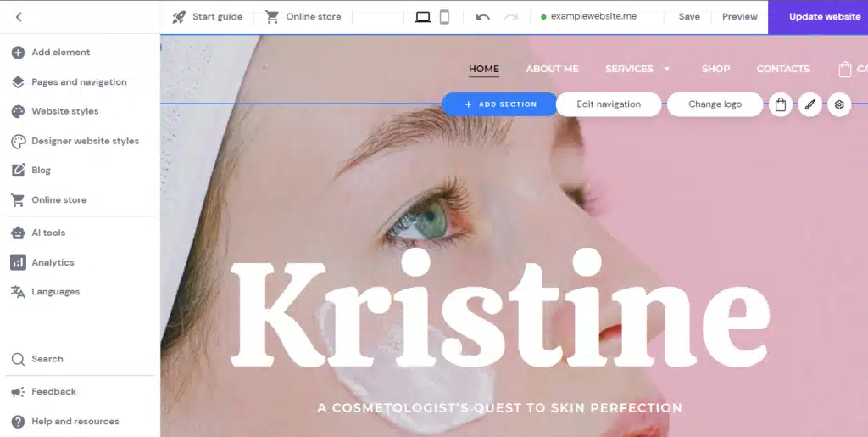The height and width of the screenshot is (437, 868).
Task: Open the Feedback label
Action: coord(53,391)
